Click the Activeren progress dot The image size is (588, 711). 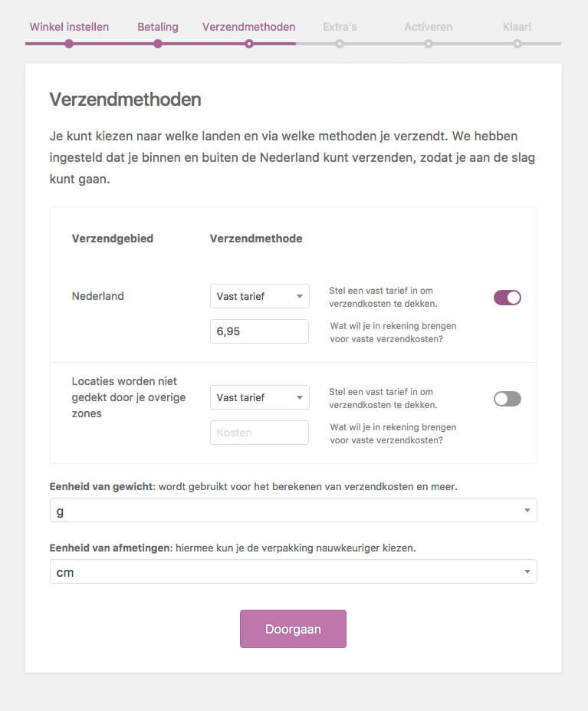429,44
